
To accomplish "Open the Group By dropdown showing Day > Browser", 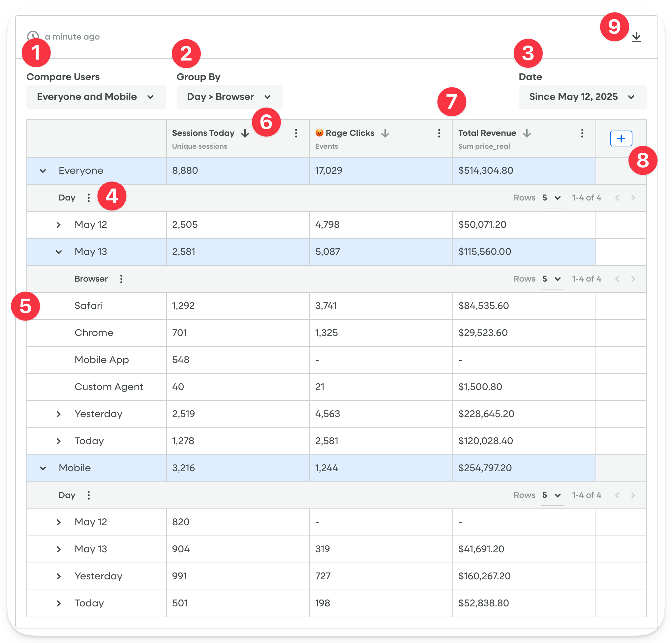I will tap(229, 97).
